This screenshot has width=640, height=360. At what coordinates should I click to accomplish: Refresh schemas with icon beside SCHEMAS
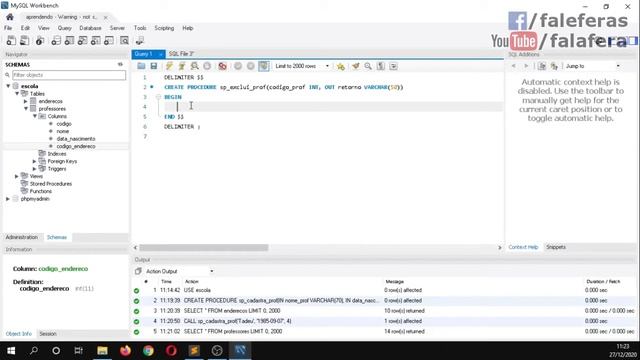click(120, 64)
